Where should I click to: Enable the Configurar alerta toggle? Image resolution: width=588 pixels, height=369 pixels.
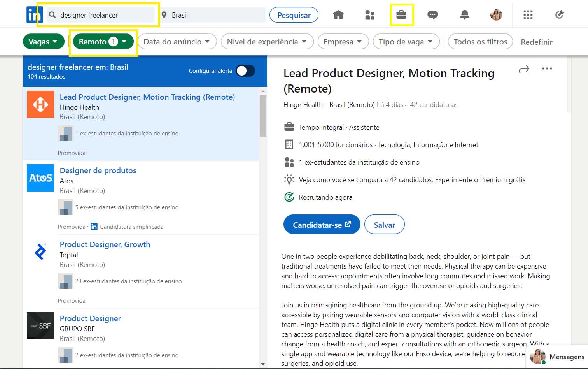point(245,71)
